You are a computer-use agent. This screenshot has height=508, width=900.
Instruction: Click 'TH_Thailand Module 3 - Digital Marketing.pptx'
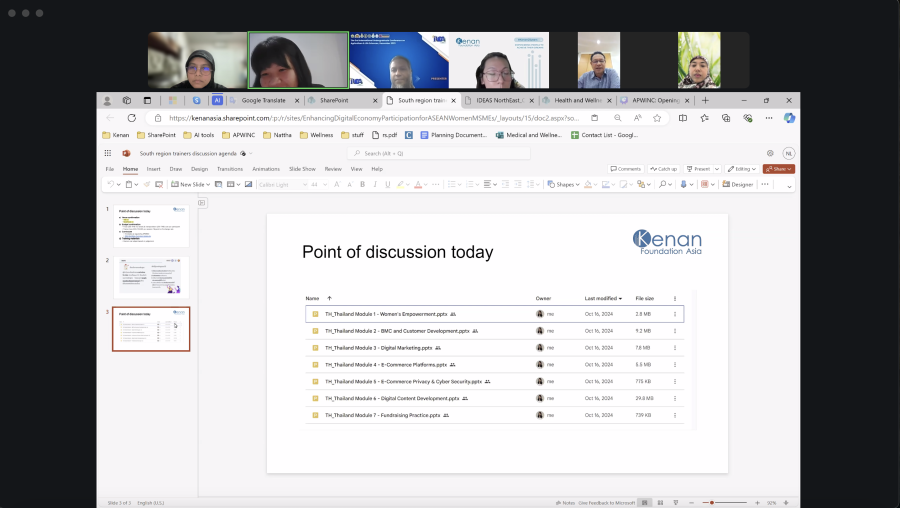point(378,348)
